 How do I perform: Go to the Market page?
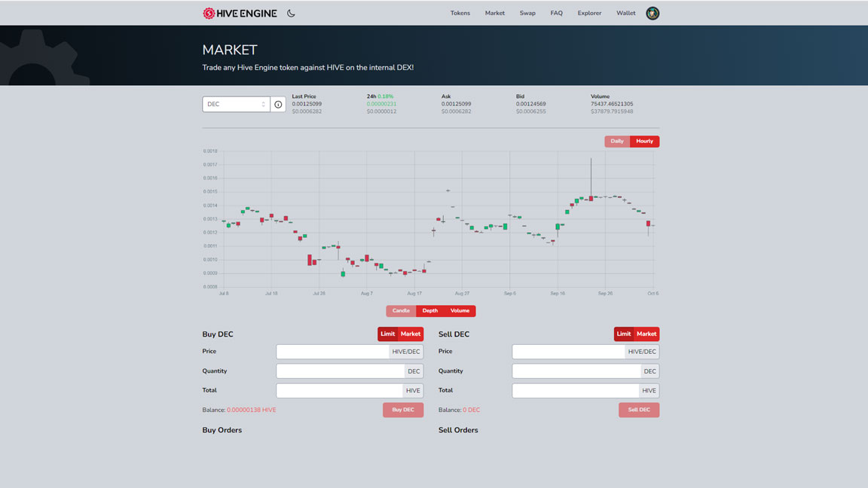(495, 14)
